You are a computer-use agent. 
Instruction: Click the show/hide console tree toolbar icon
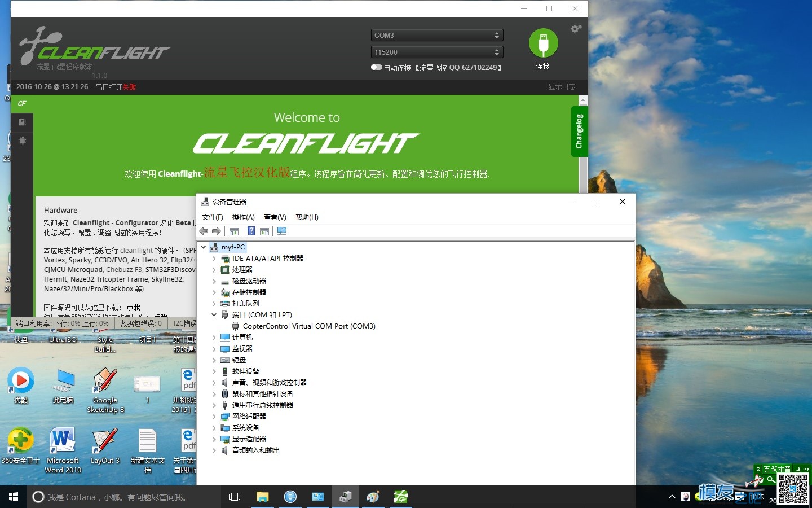[x=233, y=231]
